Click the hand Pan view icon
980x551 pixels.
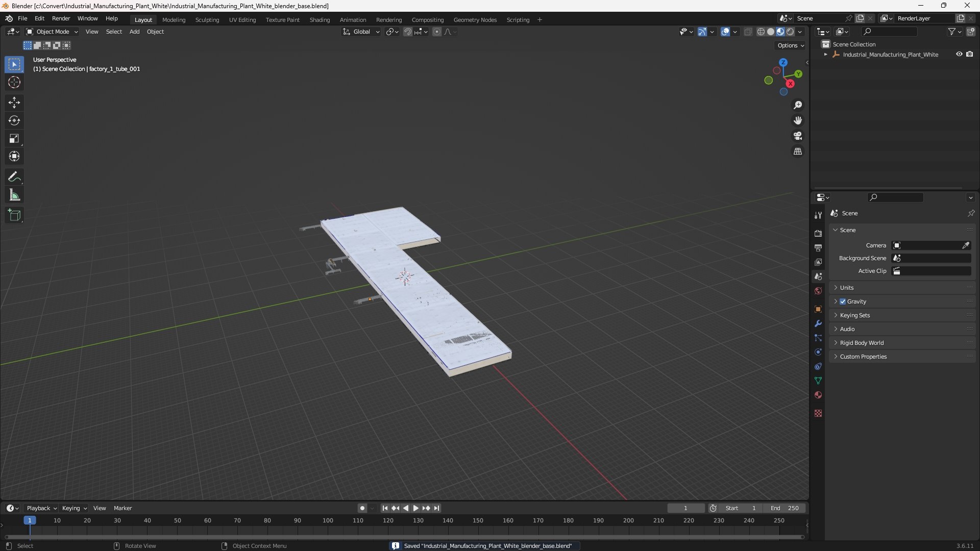click(798, 120)
